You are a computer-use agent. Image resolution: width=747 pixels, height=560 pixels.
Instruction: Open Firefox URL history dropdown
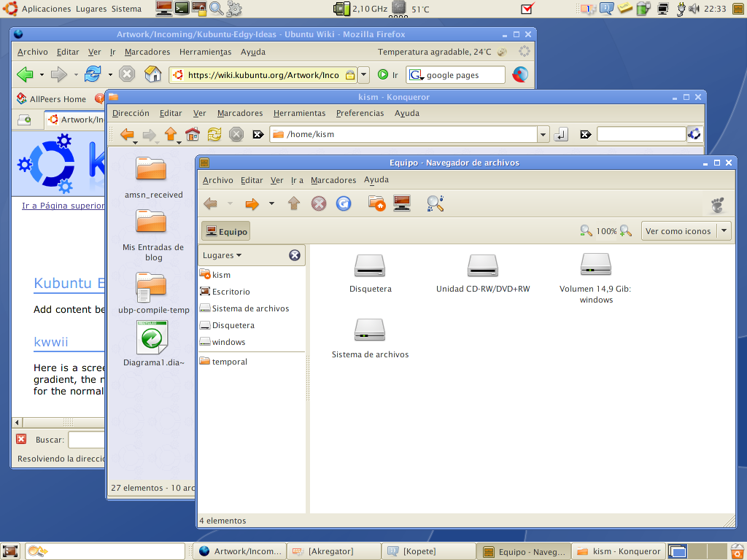(363, 75)
